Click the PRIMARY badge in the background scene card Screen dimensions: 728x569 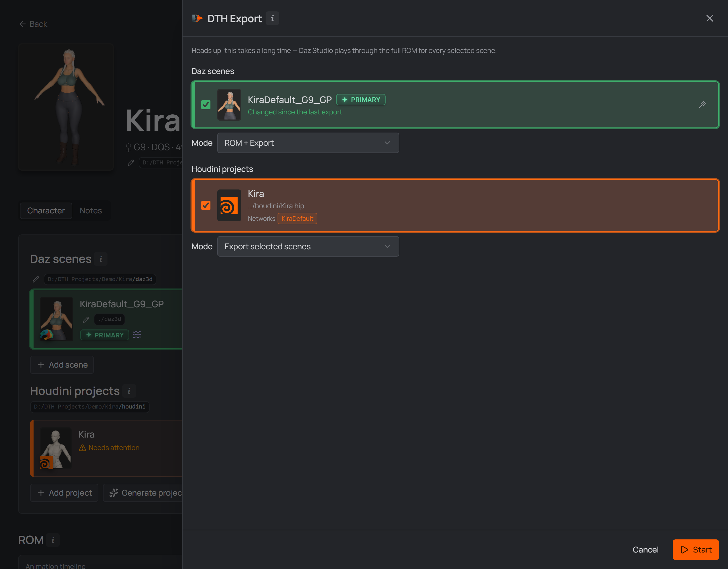(105, 335)
